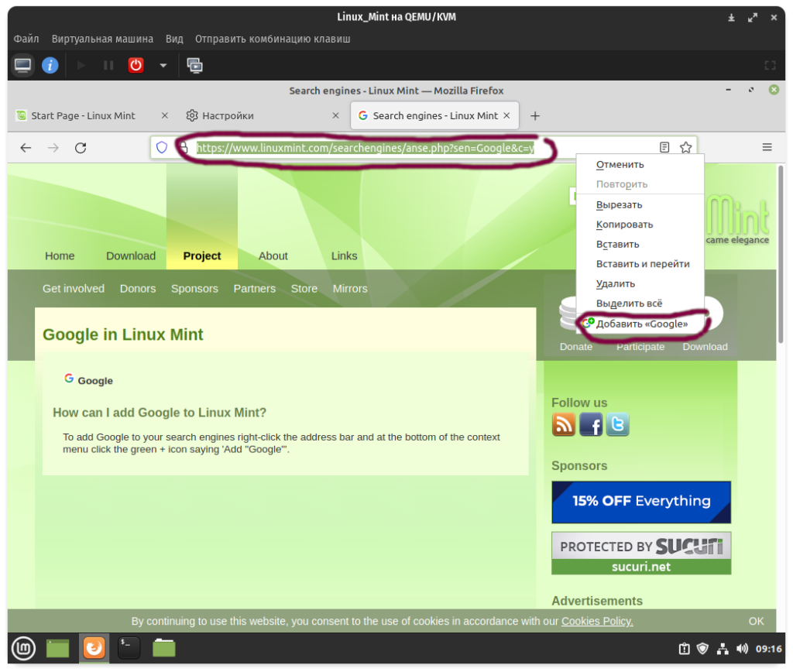Toggle fullscreen of the VM viewer

770,65
